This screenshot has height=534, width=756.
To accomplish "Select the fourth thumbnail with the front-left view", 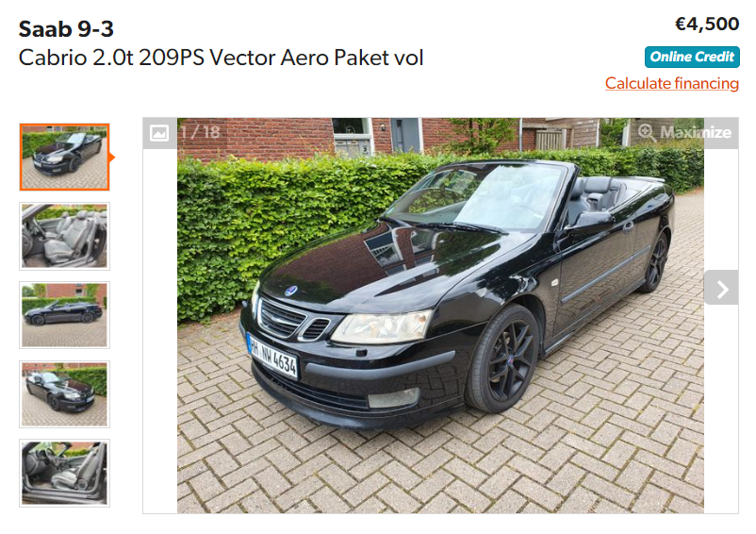I will [x=65, y=394].
